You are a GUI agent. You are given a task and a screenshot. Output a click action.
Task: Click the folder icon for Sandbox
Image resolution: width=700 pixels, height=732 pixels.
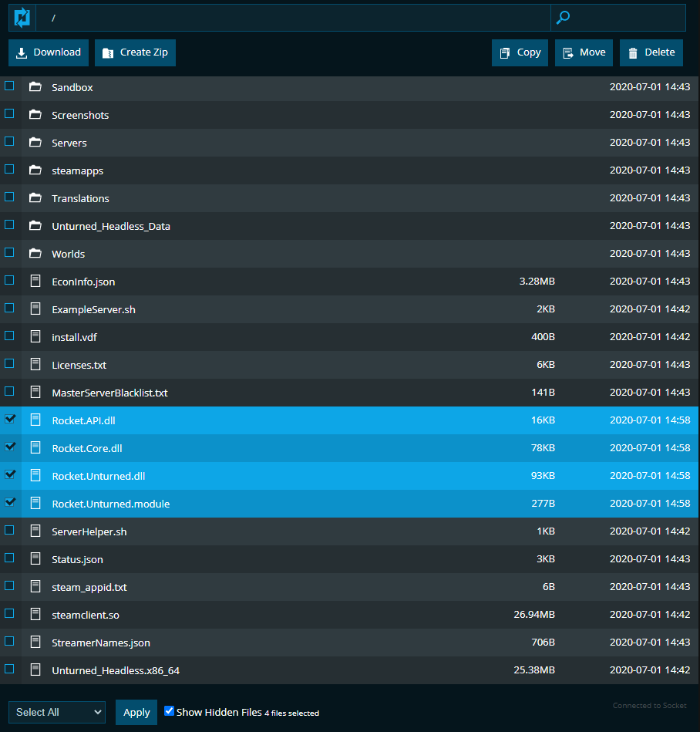[35, 87]
